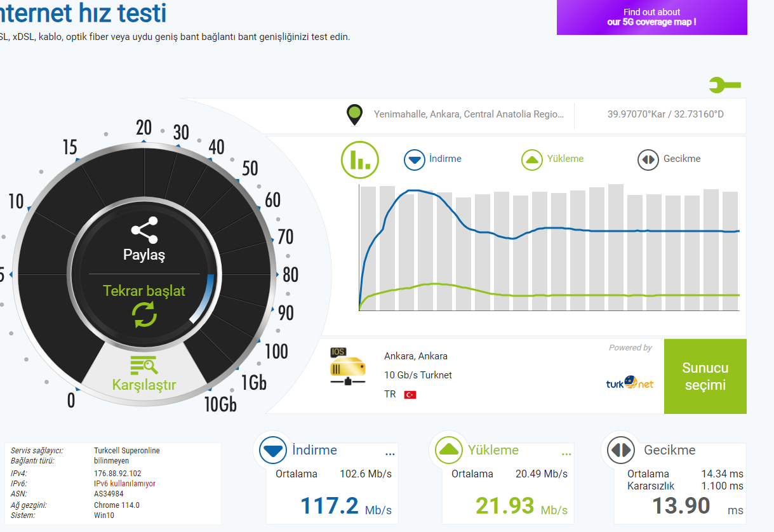Viewport: 774px width, 532px height.
Task: Open Sunucu seçimi server selection
Action: pos(705,376)
